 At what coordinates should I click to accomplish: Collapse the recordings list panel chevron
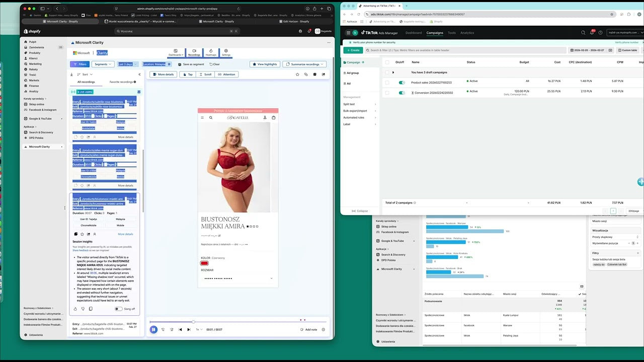coord(139,74)
